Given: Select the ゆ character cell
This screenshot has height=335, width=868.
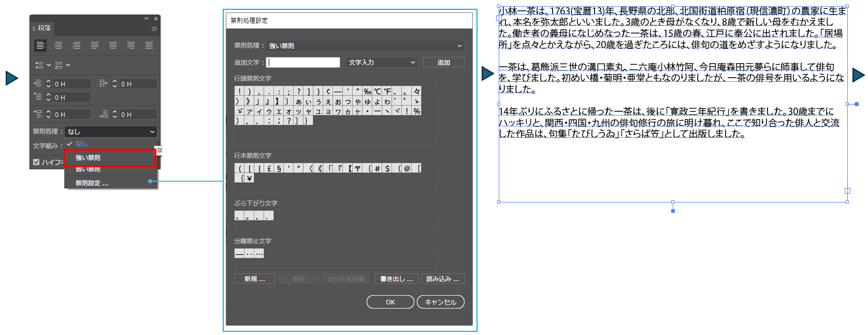Looking at the screenshot, I should click(367, 101).
